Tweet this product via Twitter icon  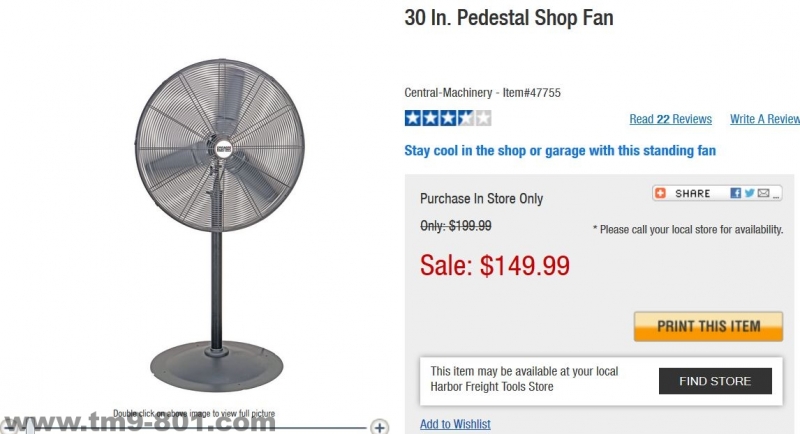coord(749,193)
